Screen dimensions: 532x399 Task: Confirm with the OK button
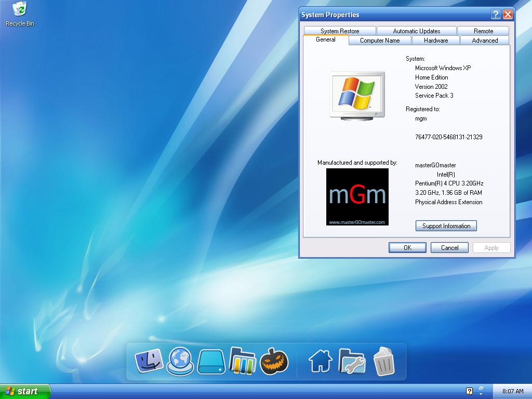[x=407, y=248]
